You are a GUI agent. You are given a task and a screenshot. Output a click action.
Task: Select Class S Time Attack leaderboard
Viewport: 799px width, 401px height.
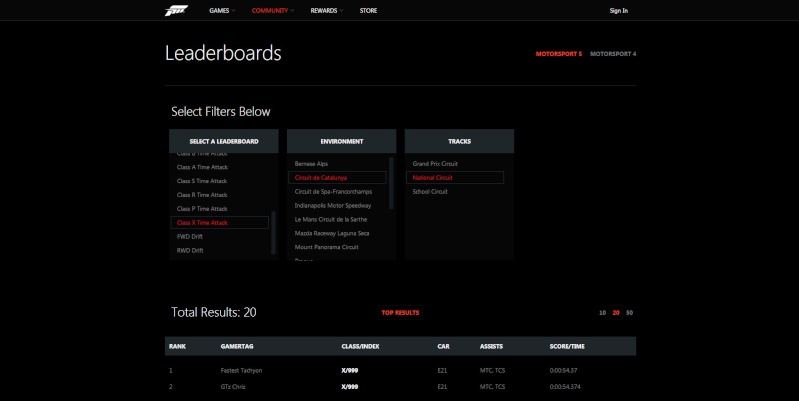(202, 181)
